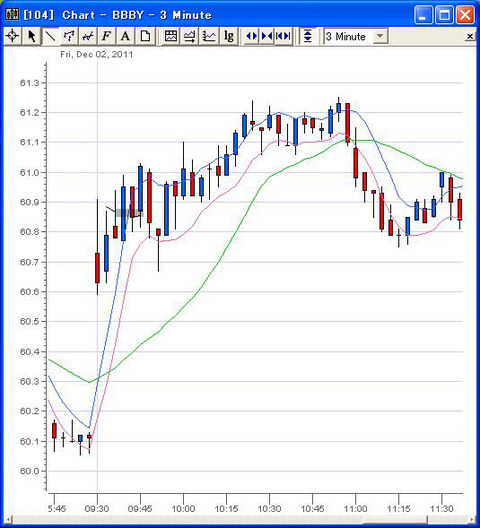Click the left arrow of horizontal scrollbar
Image resolution: width=480 pixels, height=528 pixels.
click(x=9, y=520)
